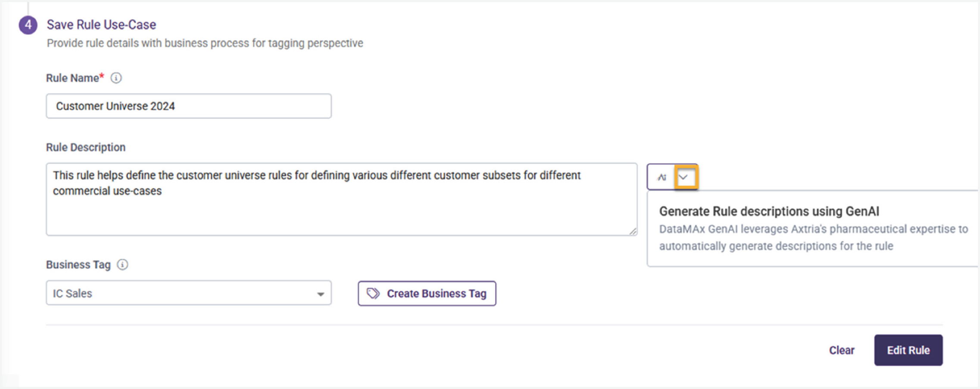The image size is (980, 389).
Task: Click the info icon next to Rule Name
Action: [x=116, y=78]
